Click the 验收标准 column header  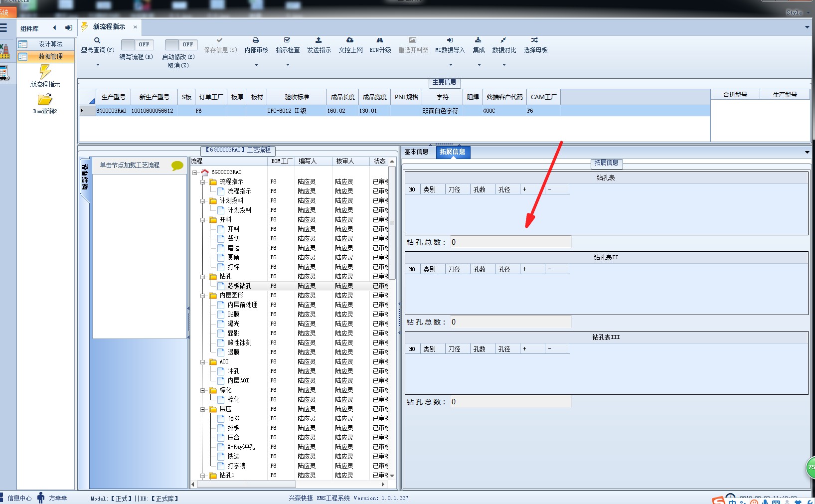[x=297, y=97]
